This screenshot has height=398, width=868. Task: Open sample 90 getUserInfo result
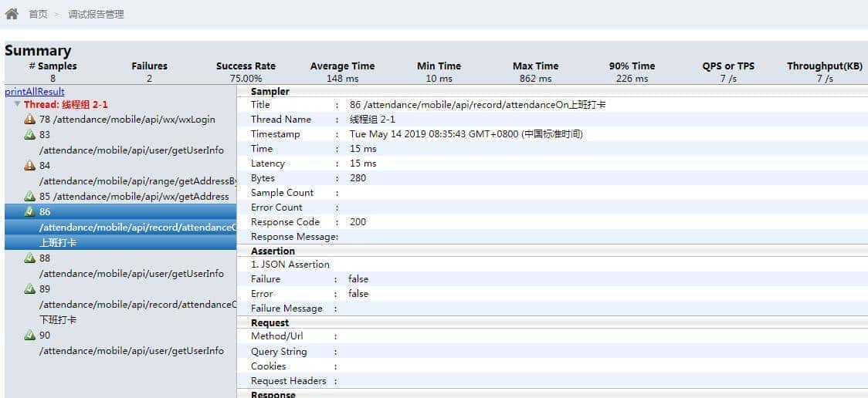point(131,351)
